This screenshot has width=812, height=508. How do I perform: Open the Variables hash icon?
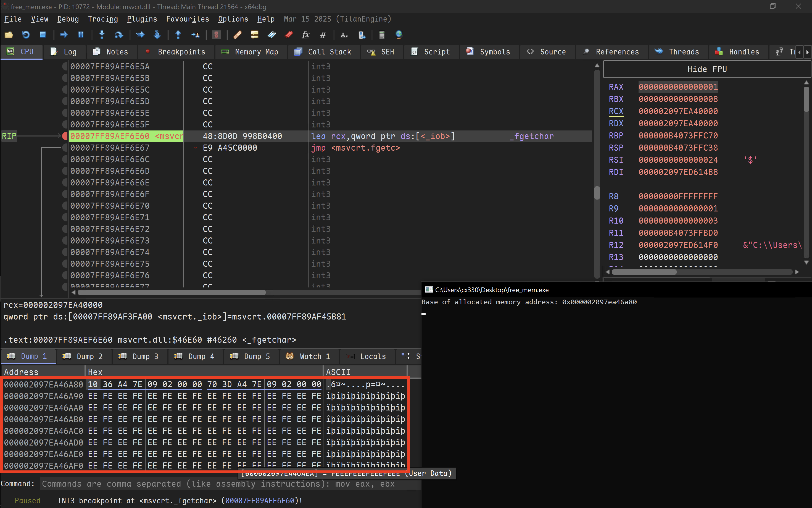point(323,35)
